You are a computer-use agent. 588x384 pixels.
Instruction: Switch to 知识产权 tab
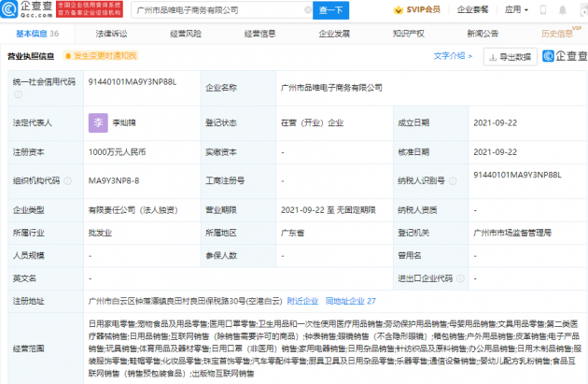(x=409, y=34)
